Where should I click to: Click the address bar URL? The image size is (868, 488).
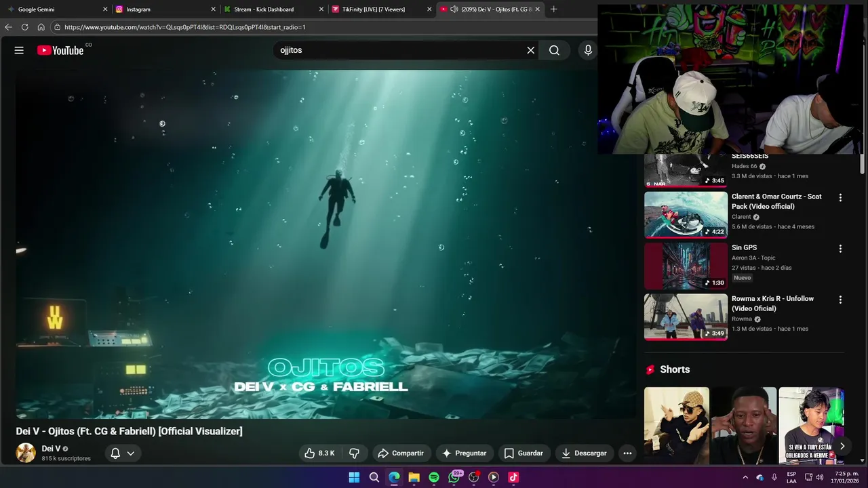coord(185,27)
